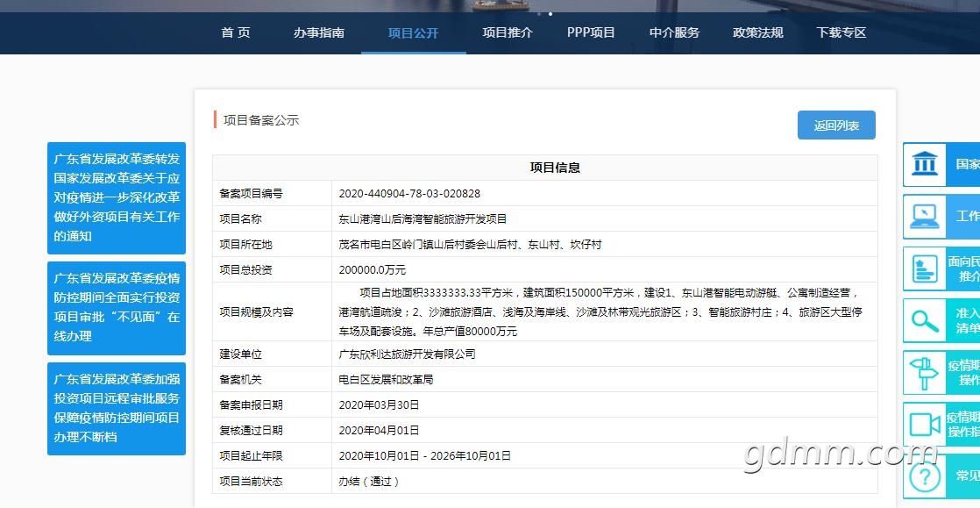Image resolution: width=980 pixels, height=508 pixels.
Task: Open notice about 投资项目远程审批服务
Action: point(117,408)
